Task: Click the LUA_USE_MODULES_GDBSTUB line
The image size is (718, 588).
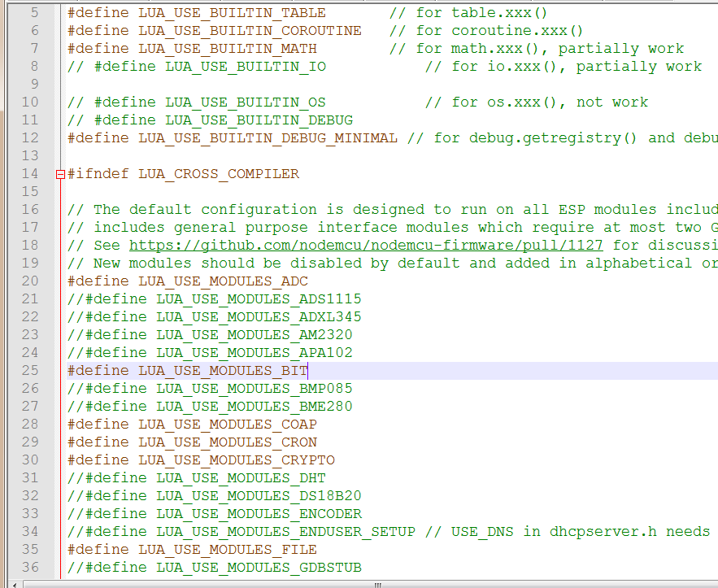Action: pos(215,567)
